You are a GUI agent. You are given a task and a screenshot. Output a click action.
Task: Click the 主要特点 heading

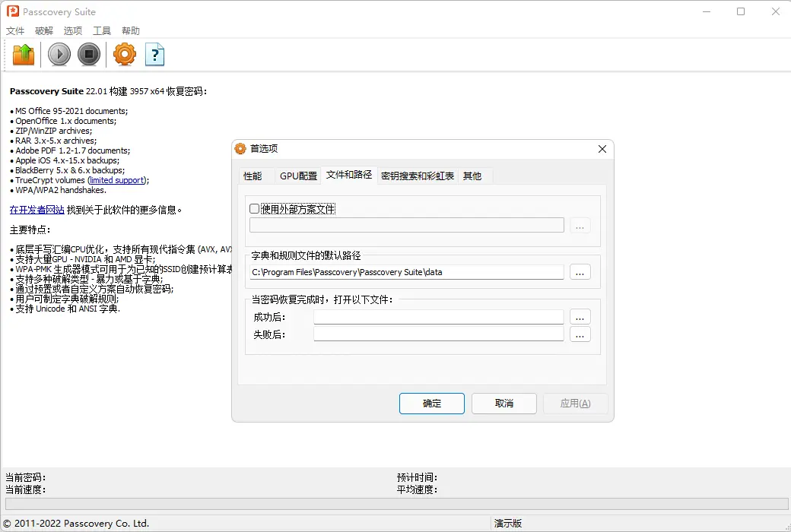(30, 230)
